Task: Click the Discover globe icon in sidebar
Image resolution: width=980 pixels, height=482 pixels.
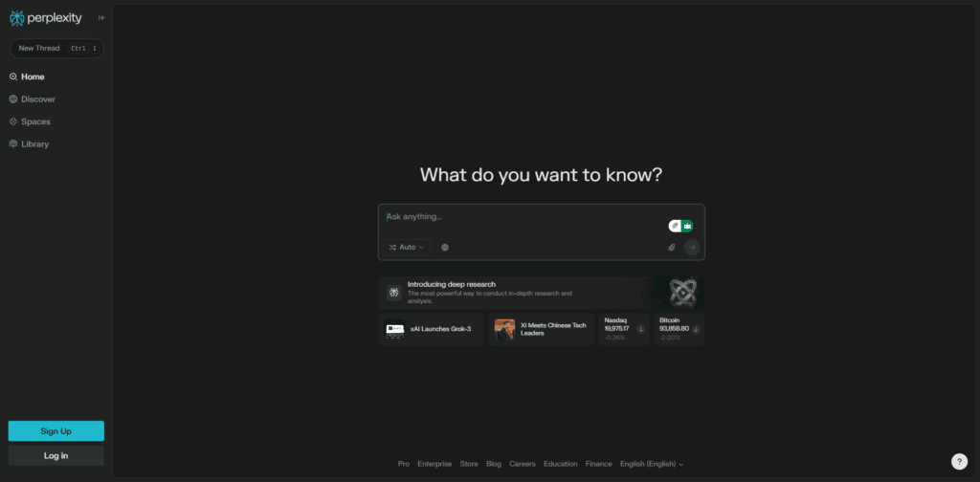Action: [13, 99]
